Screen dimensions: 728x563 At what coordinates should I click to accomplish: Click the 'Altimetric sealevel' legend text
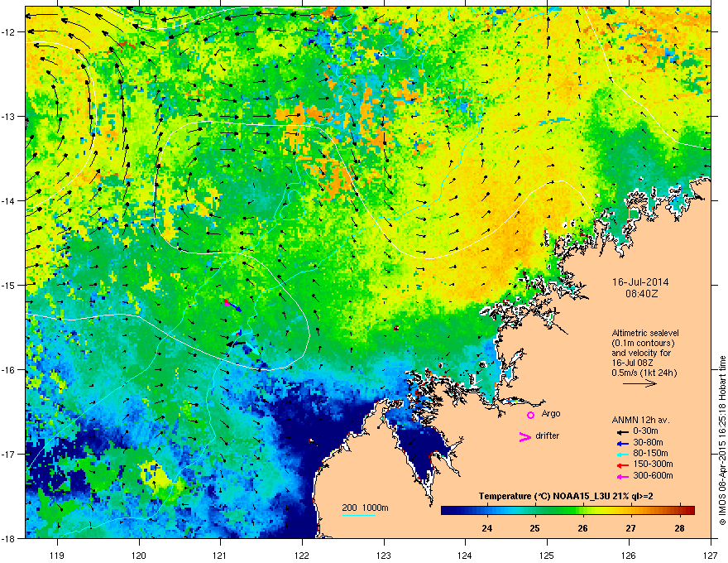(x=645, y=333)
